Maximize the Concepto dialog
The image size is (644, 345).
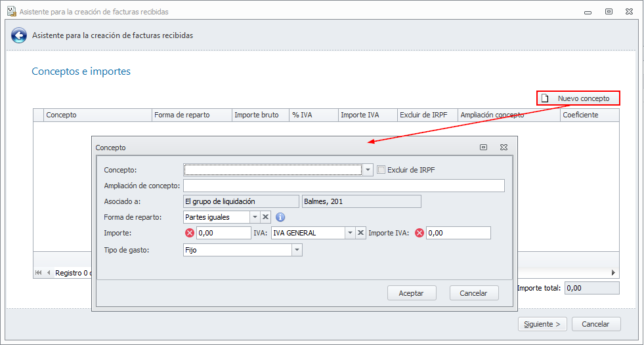[483, 148]
